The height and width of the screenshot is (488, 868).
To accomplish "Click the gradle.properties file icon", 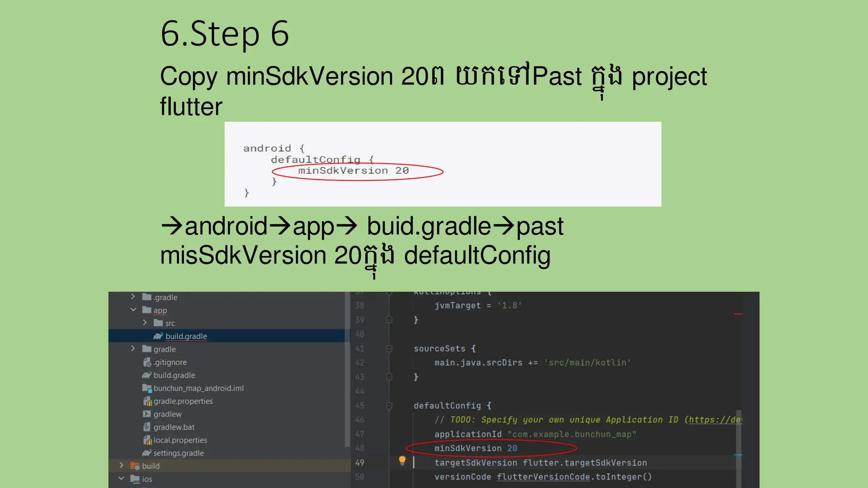I will pyautogui.click(x=147, y=401).
